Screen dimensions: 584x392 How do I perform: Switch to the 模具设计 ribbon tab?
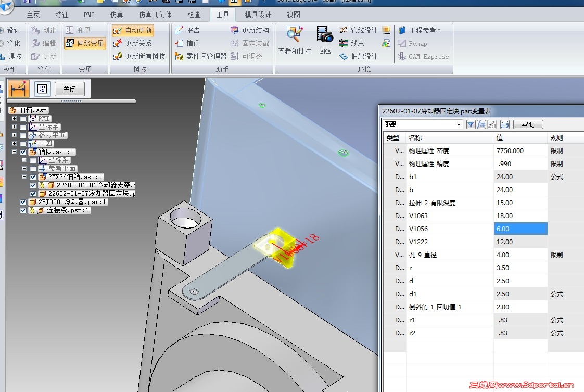258,15
